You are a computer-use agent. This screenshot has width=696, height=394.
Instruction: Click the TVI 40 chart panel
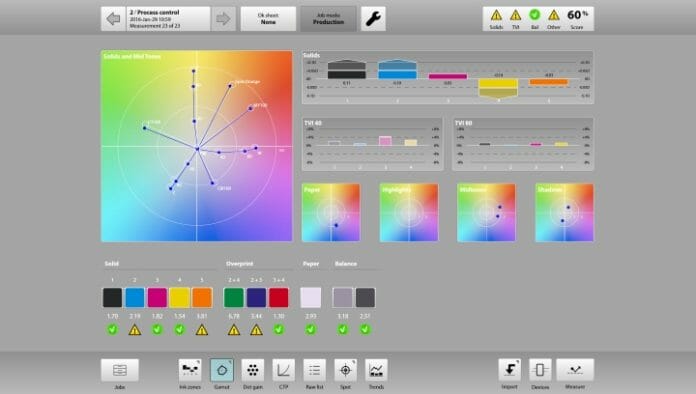372,144
